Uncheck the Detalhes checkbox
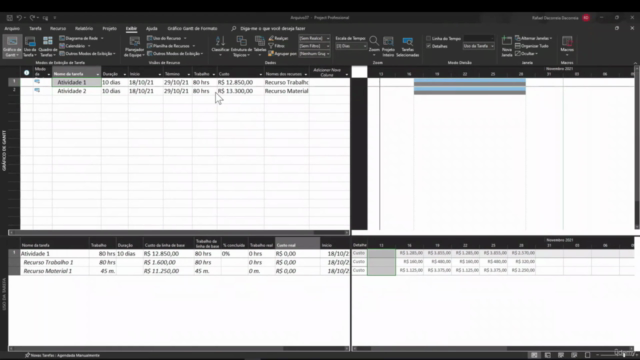The height and width of the screenshot is (360, 640). [429, 46]
